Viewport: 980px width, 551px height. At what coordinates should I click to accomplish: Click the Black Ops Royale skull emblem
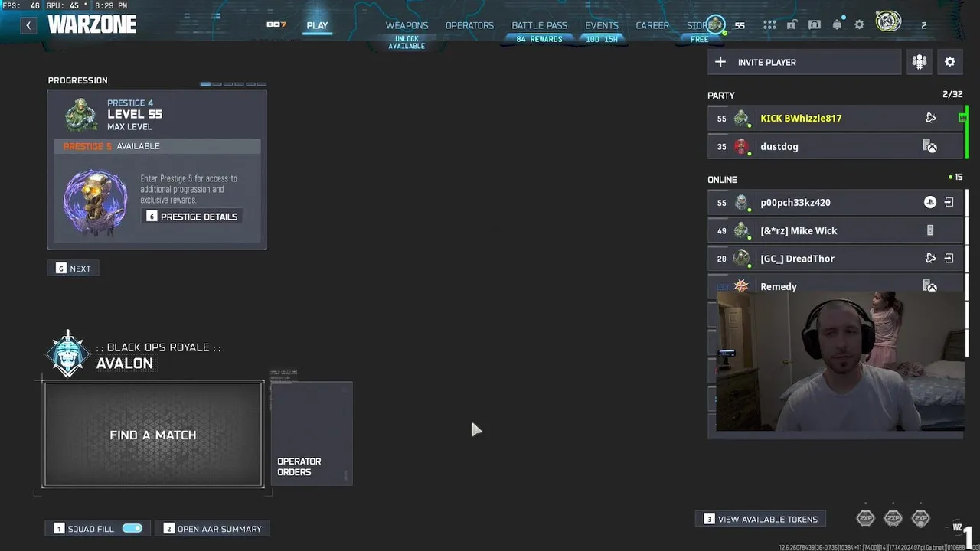click(68, 354)
